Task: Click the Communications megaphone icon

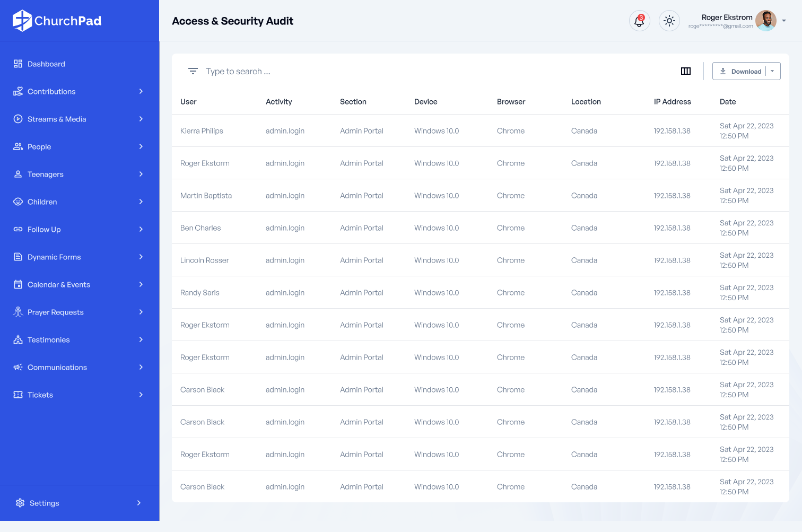Action: (18, 367)
